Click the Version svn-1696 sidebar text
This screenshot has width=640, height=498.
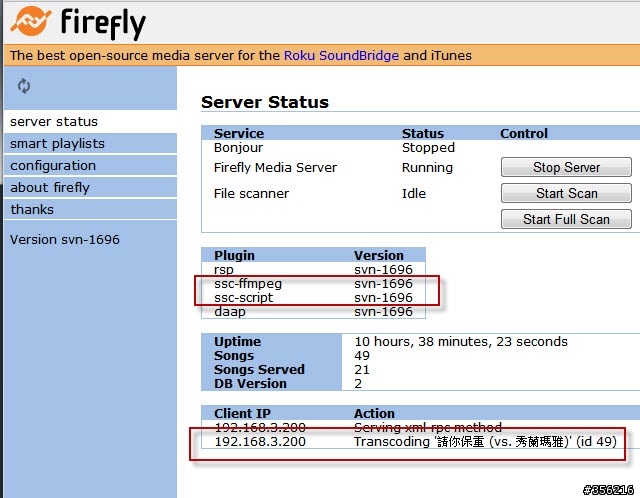[64, 240]
